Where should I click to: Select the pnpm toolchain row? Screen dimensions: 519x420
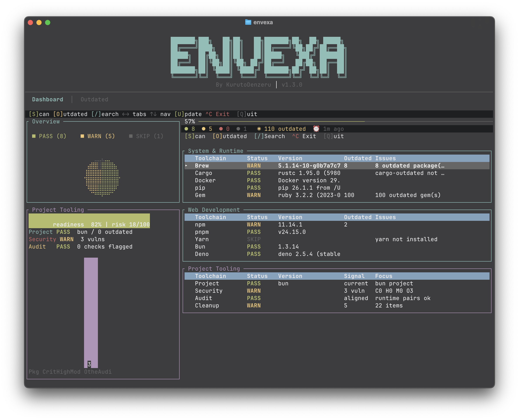[x=337, y=232]
